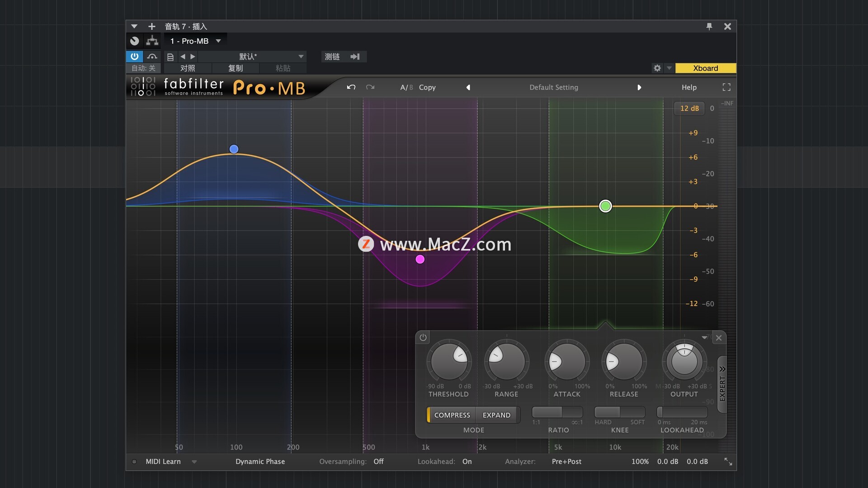Go to next host preset arrow
The width and height of the screenshot is (868, 488).
tap(193, 56)
